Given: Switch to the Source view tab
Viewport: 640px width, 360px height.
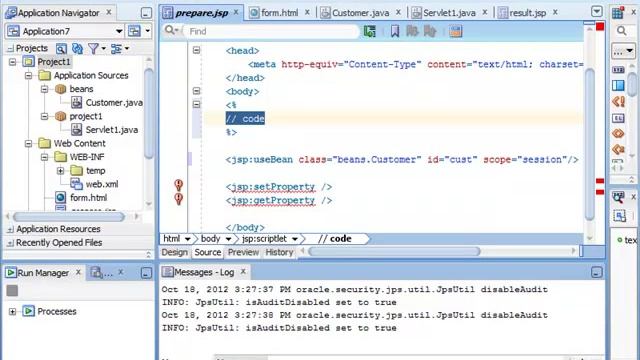Looking at the screenshot, I should coord(208,252).
